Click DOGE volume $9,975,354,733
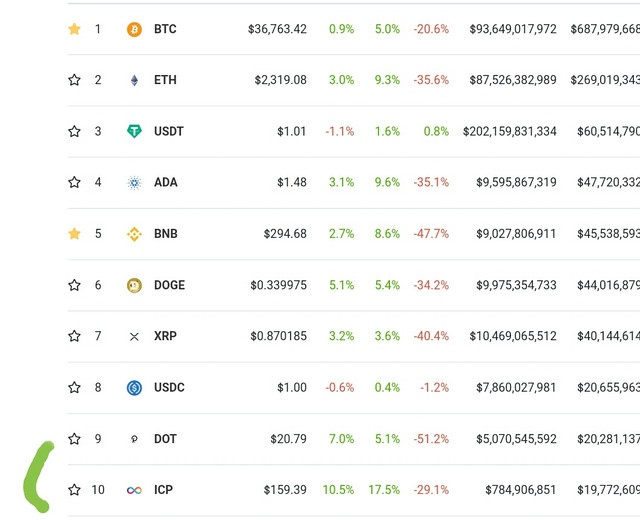Viewport: 640px width, 520px height. [x=516, y=285]
